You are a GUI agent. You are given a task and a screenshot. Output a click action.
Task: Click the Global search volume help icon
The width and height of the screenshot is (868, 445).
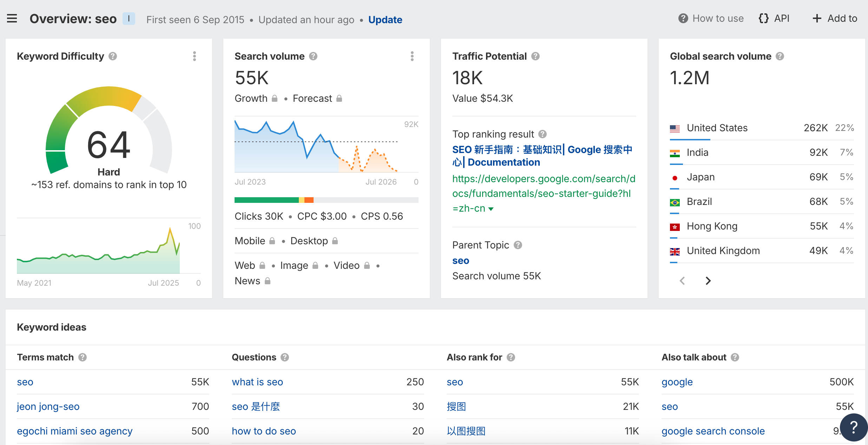(x=780, y=56)
